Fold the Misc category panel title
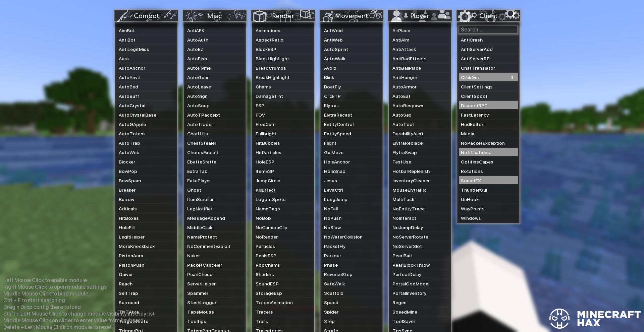The width and height of the screenshot is (644, 332). (x=214, y=16)
